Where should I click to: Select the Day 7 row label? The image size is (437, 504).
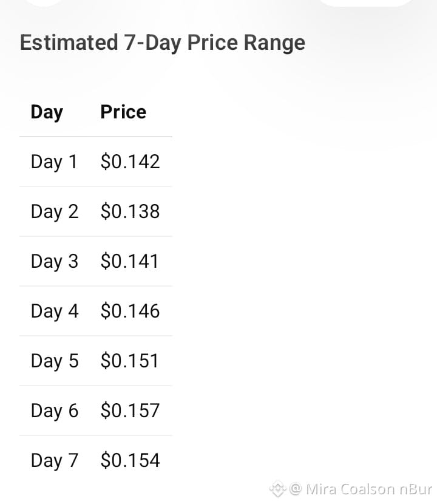[55, 461]
